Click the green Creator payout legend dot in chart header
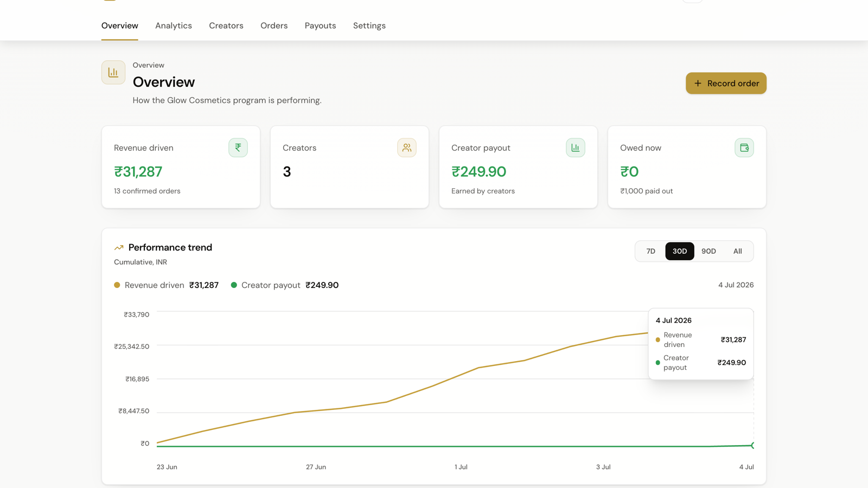 pos(234,285)
